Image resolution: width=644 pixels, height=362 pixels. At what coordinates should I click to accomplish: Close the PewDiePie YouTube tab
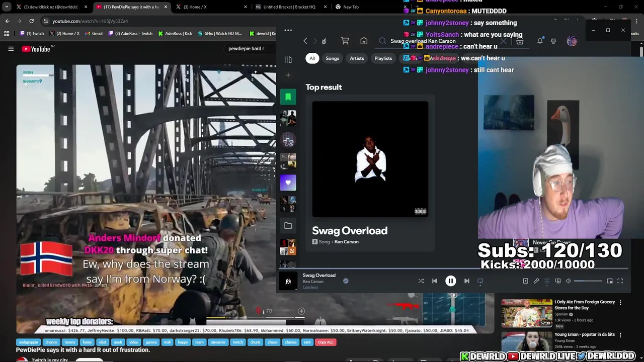tap(166, 7)
